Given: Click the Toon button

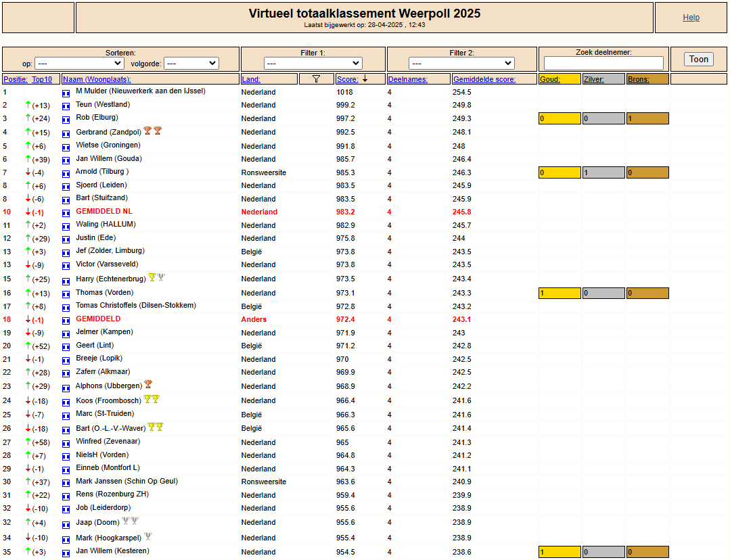Looking at the screenshot, I should tap(698, 59).
